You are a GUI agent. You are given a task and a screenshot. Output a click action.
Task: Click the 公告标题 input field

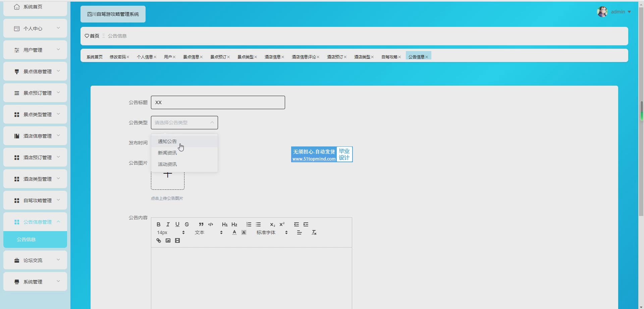click(218, 102)
